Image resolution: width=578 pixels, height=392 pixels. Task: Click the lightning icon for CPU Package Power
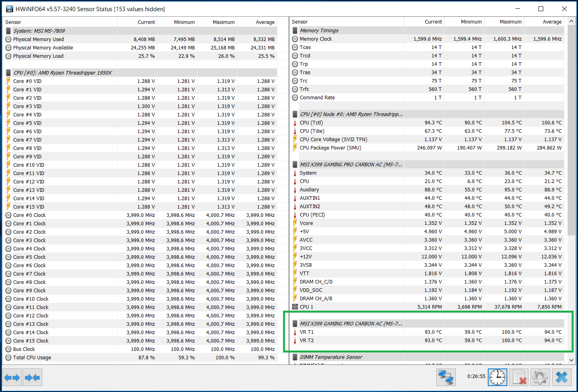point(295,148)
